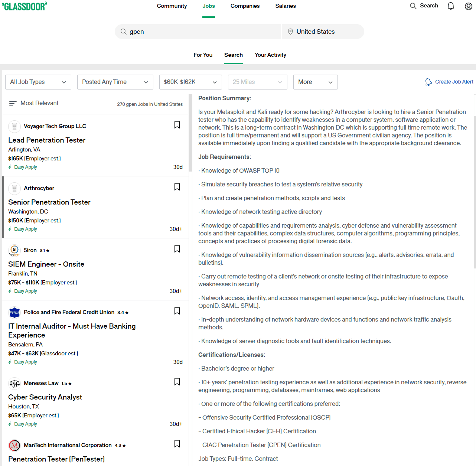Open the header Search button

pos(424,6)
